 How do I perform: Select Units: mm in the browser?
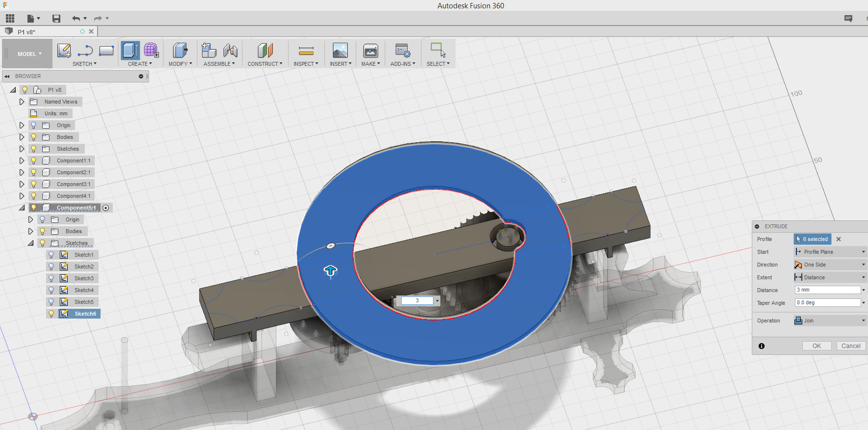click(x=56, y=113)
